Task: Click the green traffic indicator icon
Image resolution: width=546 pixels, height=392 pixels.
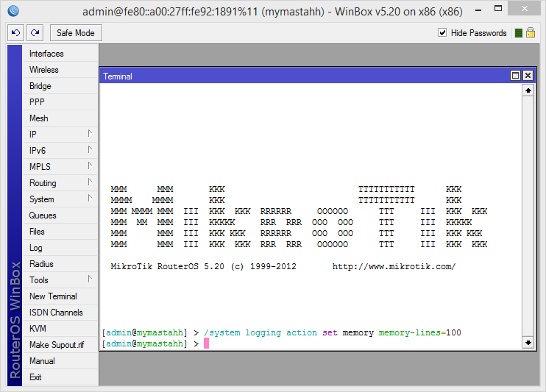Action: [x=519, y=33]
